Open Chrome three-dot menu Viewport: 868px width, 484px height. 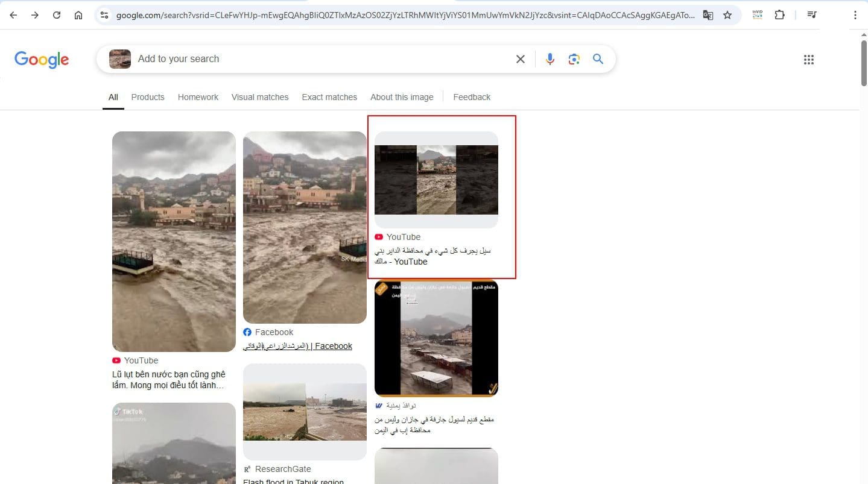(855, 15)
